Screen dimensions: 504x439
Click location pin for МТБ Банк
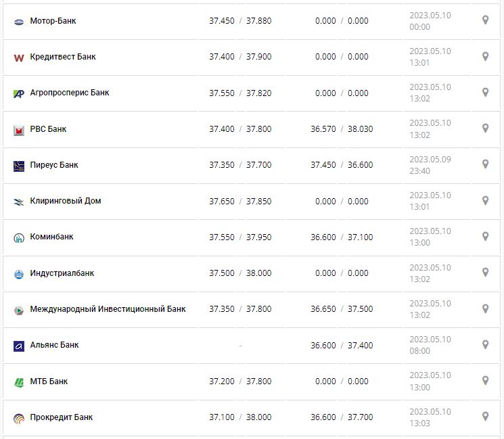[x=485, y=380]
